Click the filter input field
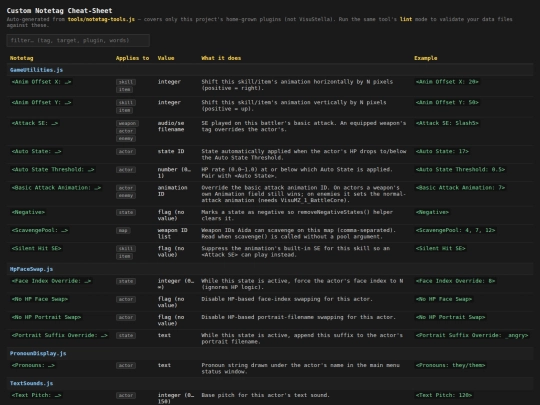The height and width of the screenshot is (405, 540). [78, 40]
